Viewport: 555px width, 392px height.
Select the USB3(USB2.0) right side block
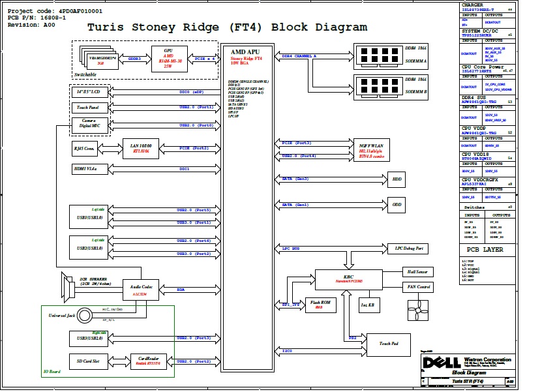point(90,338)
